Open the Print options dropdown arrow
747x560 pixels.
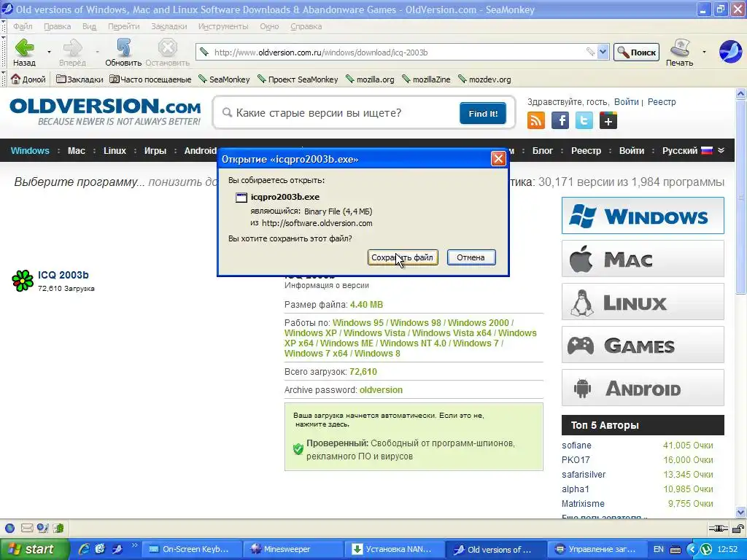[x=704, y=52]
